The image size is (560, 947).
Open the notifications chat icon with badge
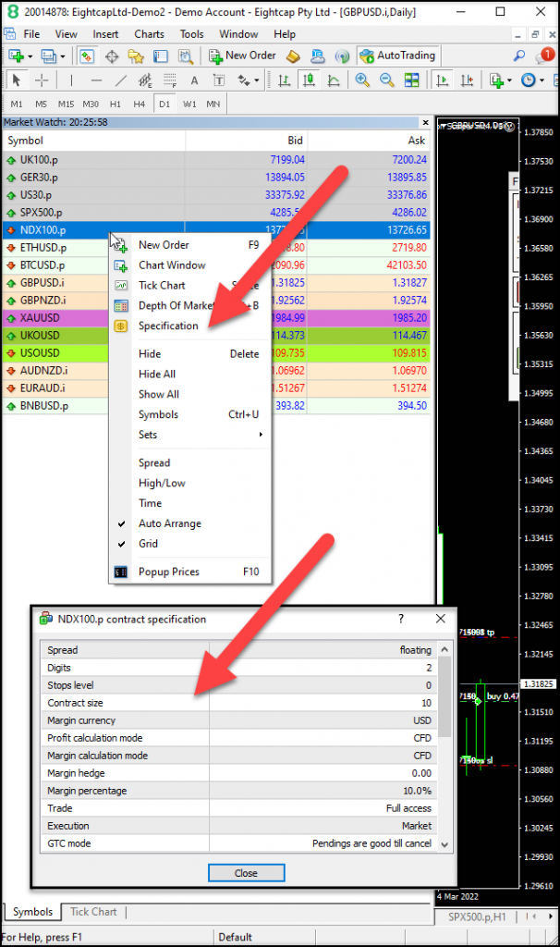543,55
